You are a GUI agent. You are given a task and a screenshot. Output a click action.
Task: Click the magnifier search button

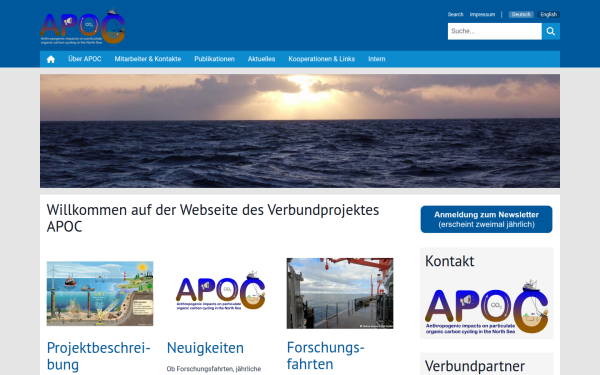click(551, 31)
